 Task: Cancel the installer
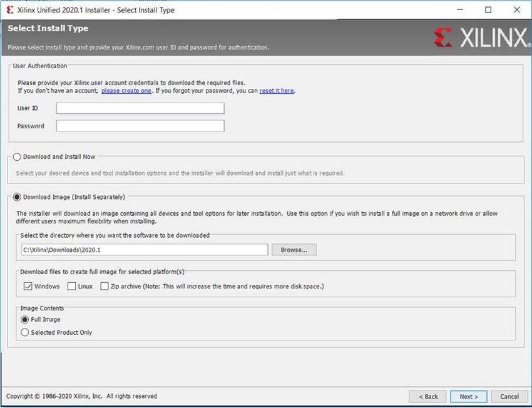point(509,397)
